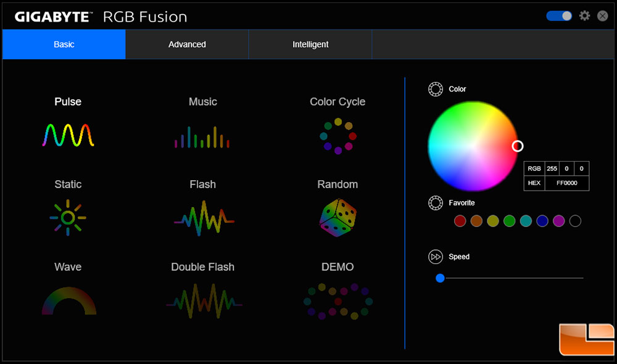Click the Color Cycle mode label
This screenshot has width=617, height=364.
point(337,102)
